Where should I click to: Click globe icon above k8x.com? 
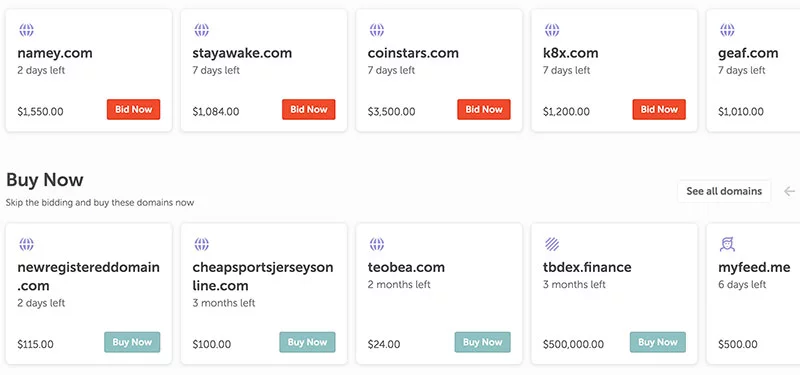click(552, 30)
